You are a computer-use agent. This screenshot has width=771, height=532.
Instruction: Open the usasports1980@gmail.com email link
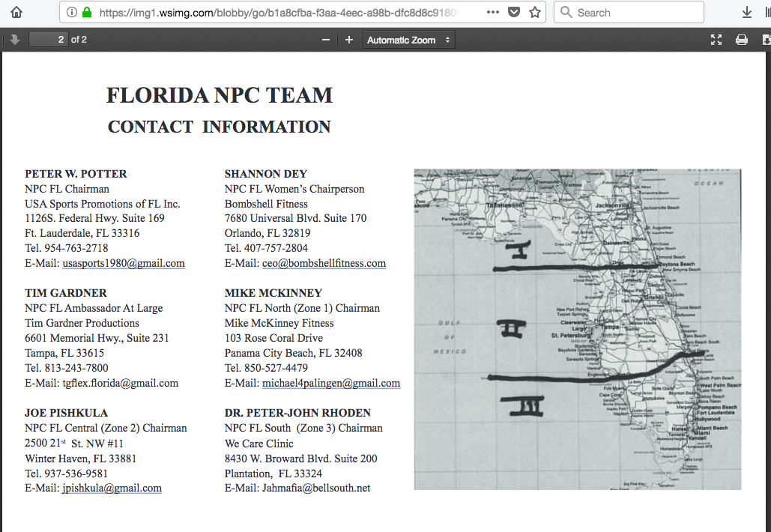pyautogui.click(x=124, y=263)
